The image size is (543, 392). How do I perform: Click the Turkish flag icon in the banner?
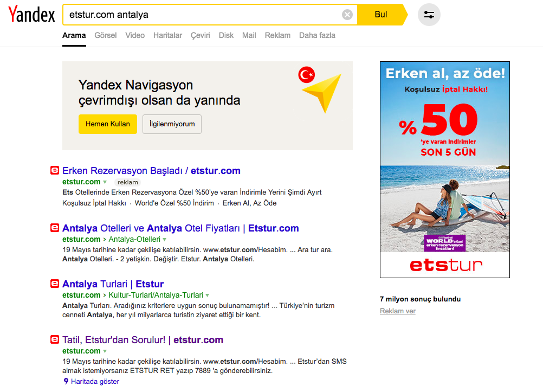(307, 74)
